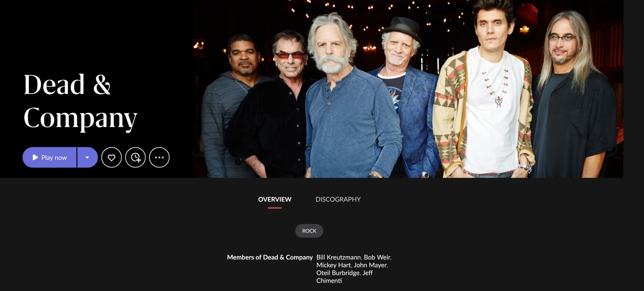Click the band banner photo
644x291 pixels.
408,89
